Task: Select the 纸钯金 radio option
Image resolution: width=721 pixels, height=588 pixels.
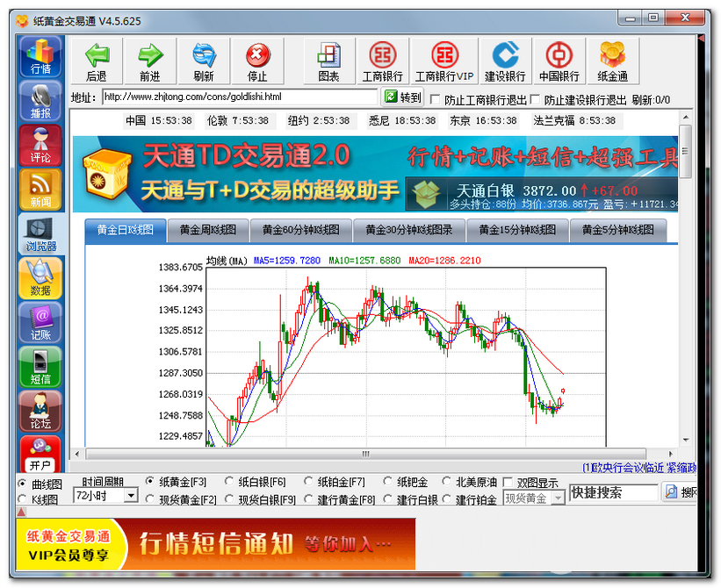Action: click(x=387, y=482)
